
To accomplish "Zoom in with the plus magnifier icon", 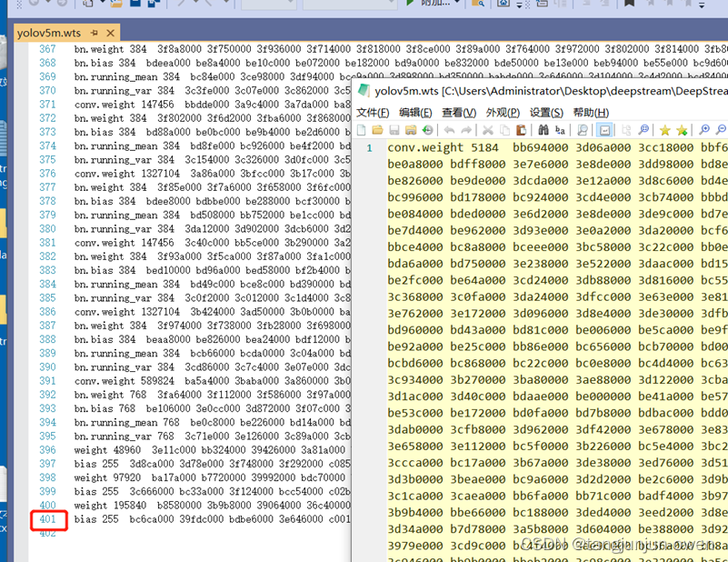I will pyautogui.click(x=704, y=130).
